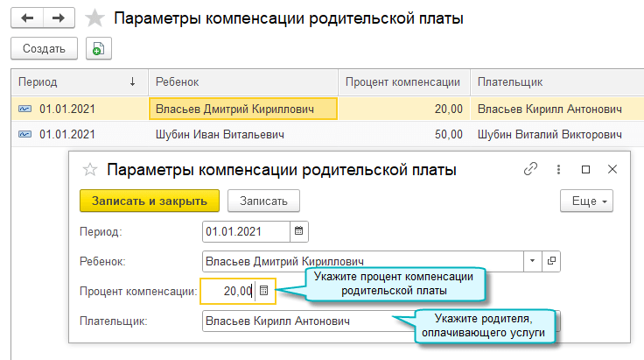Click the Период date input field
644x360 pixels.
click(x=245, y=231)
